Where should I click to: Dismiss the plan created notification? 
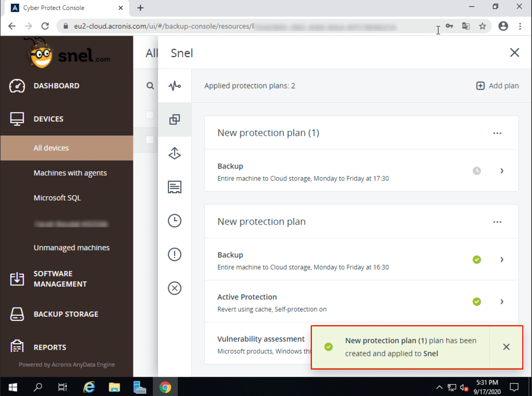click(x=506, y=347)
